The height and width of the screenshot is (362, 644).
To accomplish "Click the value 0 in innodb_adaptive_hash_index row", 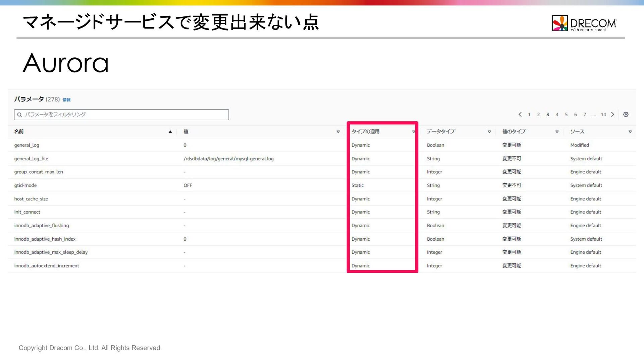I will point(185,239).
